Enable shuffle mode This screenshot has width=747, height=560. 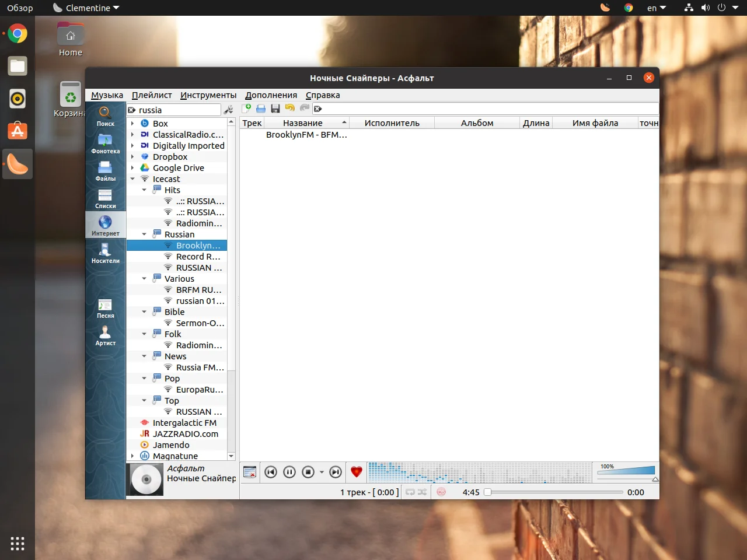tap(422, 492)
